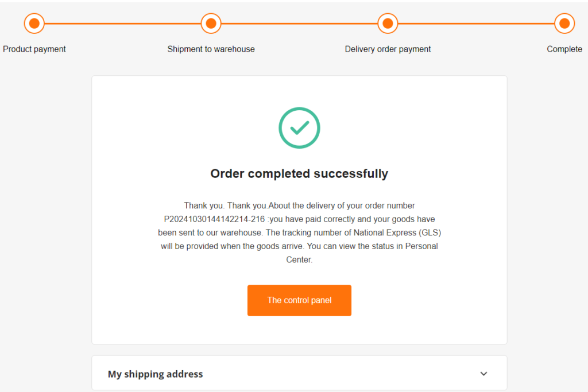Click the Complete step circle
588x392 pixels.
tap(564, 24)
